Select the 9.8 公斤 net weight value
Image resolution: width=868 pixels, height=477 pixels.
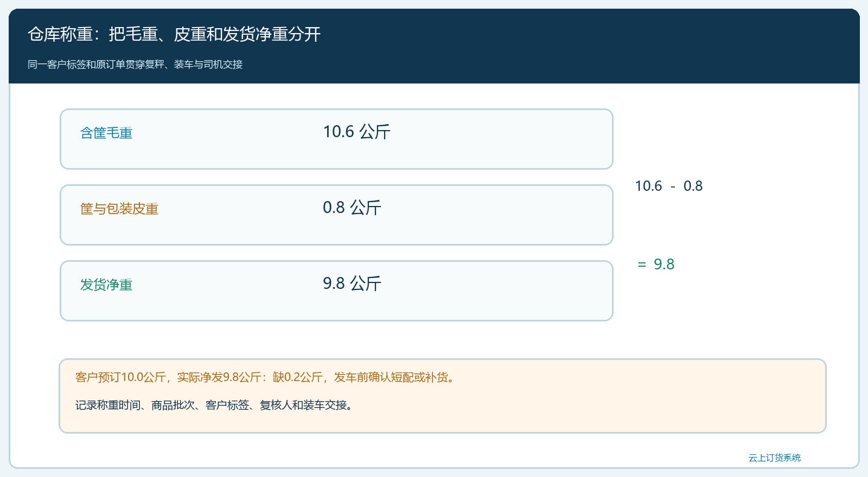coord(352,283)
